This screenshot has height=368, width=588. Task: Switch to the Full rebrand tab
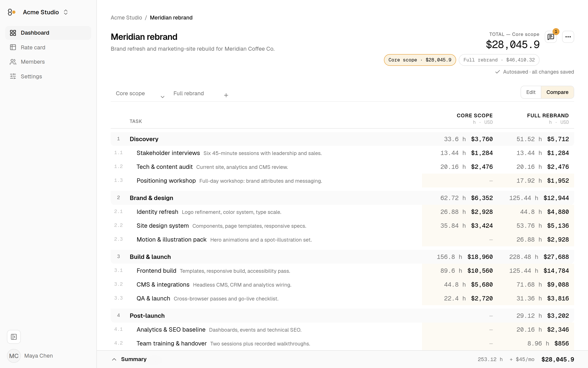tap(189, 94)
